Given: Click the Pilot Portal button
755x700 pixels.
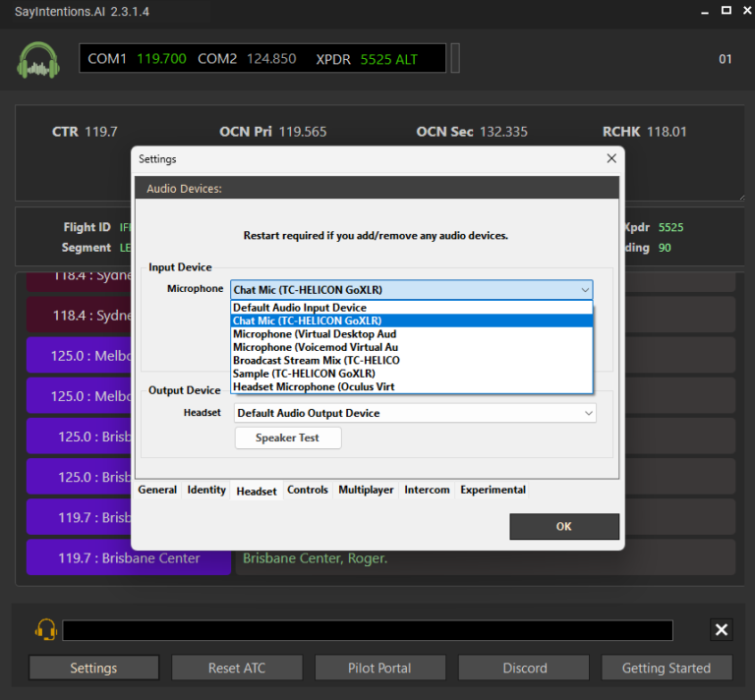Looking at the screenshot, I should [x=379, y=668].
